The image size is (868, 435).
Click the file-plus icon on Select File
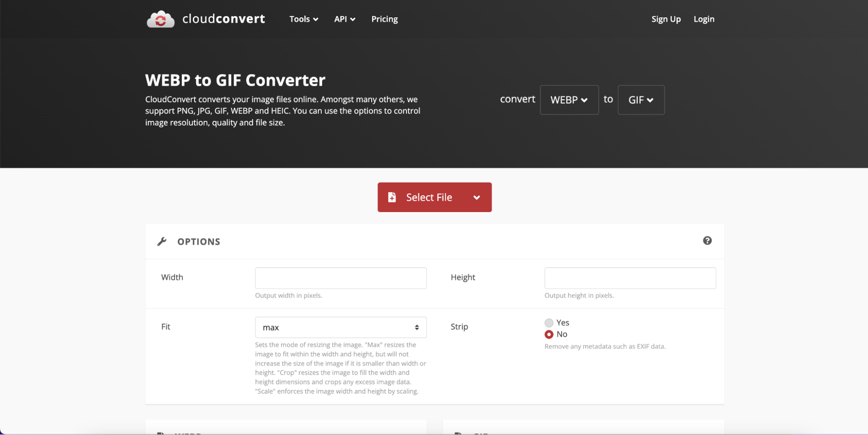pyautogui.click(x=392, y=197)
